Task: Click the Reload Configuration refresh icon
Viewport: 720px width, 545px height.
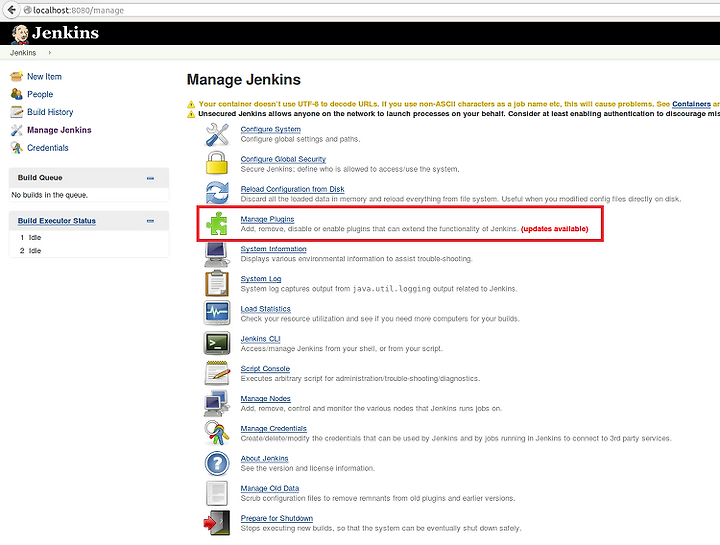Action: pyautogui.click(x=217, y=193)
